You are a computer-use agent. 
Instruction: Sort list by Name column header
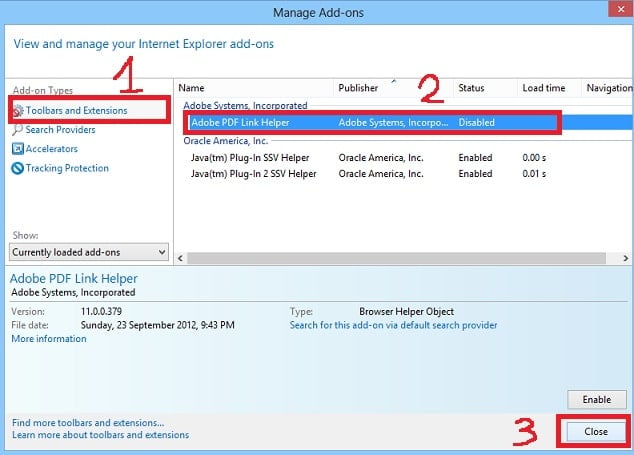[x=254, y=88]
